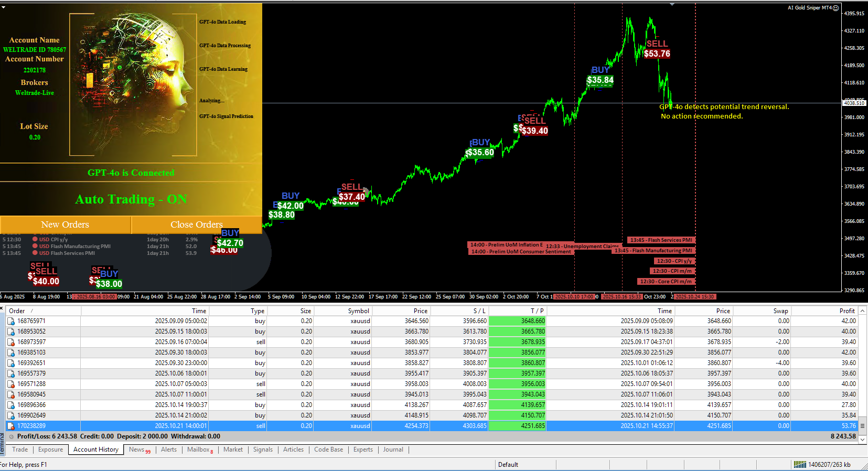Click the Default profile in status bar
The image size is (868, 471).
tap(508, 465)
